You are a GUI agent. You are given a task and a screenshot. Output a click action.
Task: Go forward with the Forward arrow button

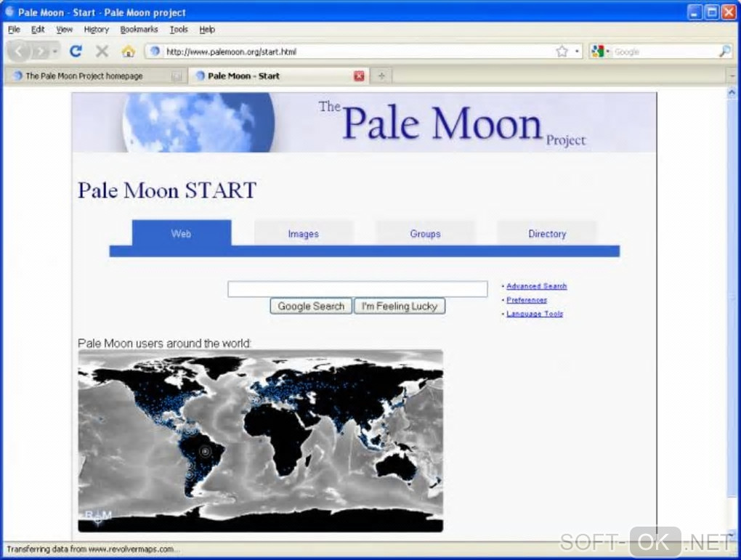(41, 52)
